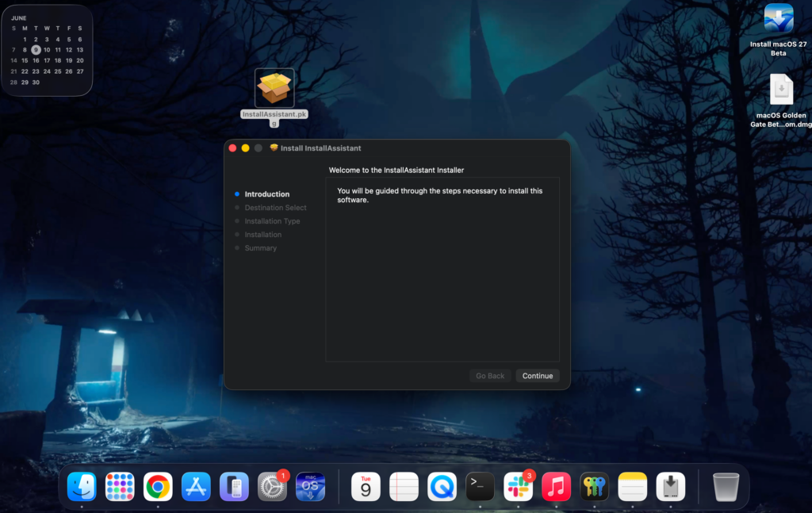Open Slack from the Dock
The height and width of the screenshot is (513, 812).
pyautogui.click(x=518, y=487)
